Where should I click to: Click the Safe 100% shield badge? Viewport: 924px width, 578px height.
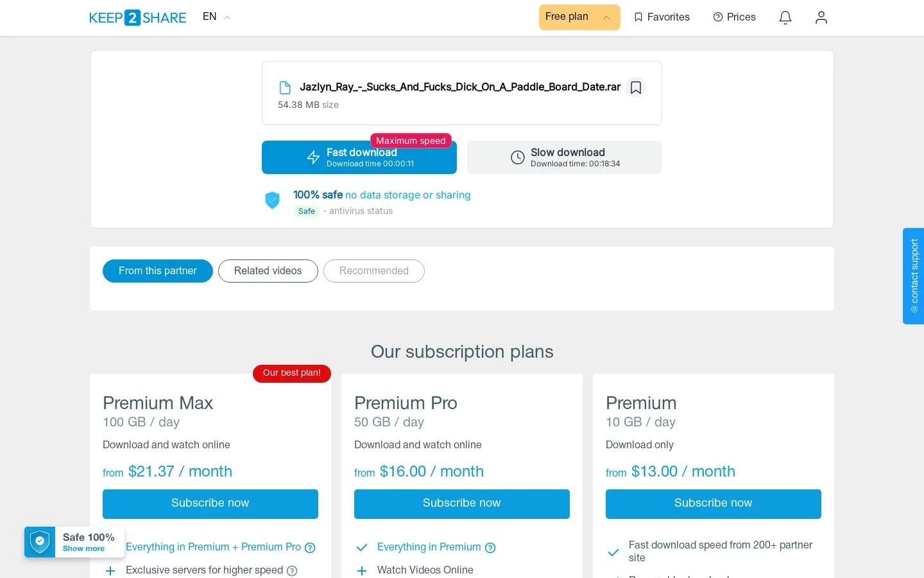click(x=74, y=542)
